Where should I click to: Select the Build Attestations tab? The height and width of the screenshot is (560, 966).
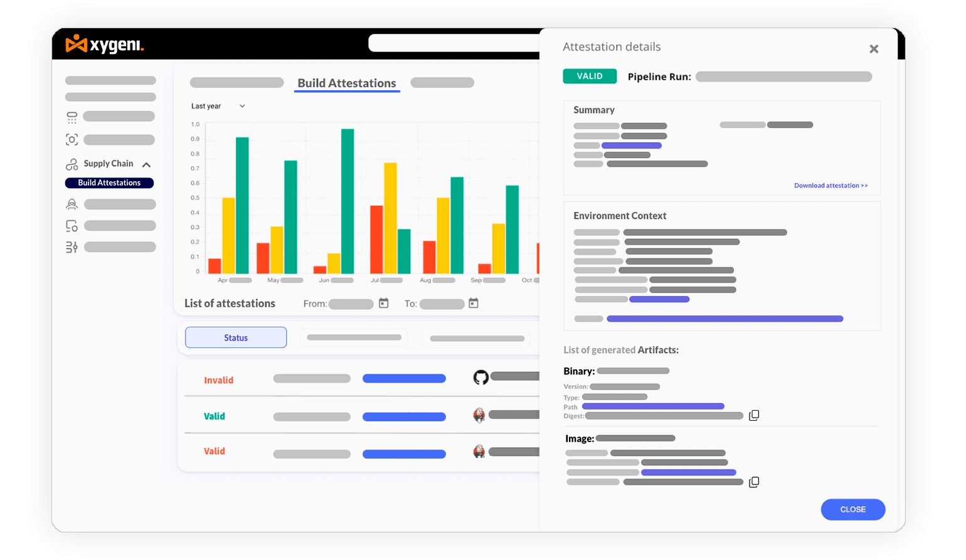point(346,83)
